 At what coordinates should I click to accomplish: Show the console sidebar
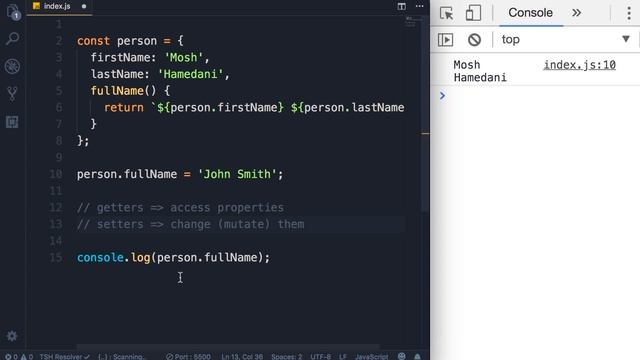[445, 40]
